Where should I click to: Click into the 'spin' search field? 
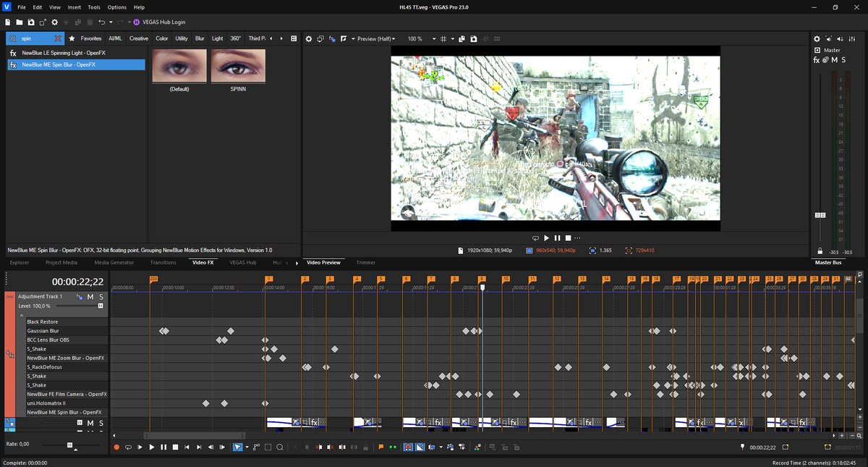tap(36, 38)
